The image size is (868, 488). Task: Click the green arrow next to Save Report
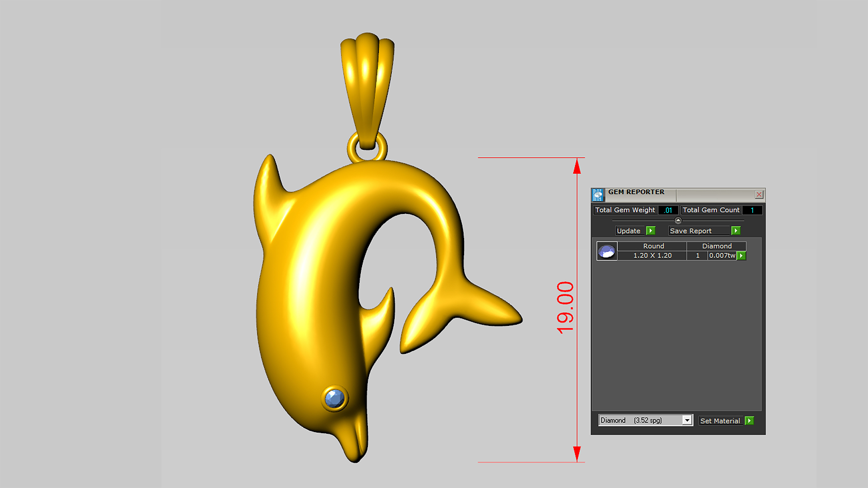[x=736, y=231]
